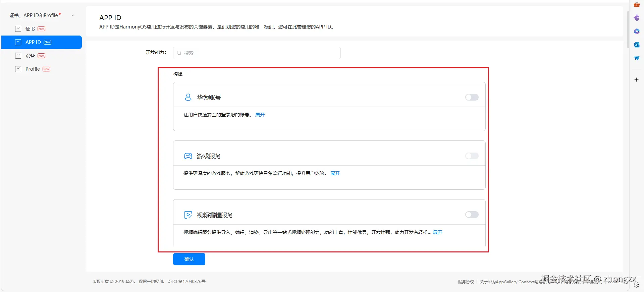Open the toolbox icon in the Edge sidebar

(637, 5)
